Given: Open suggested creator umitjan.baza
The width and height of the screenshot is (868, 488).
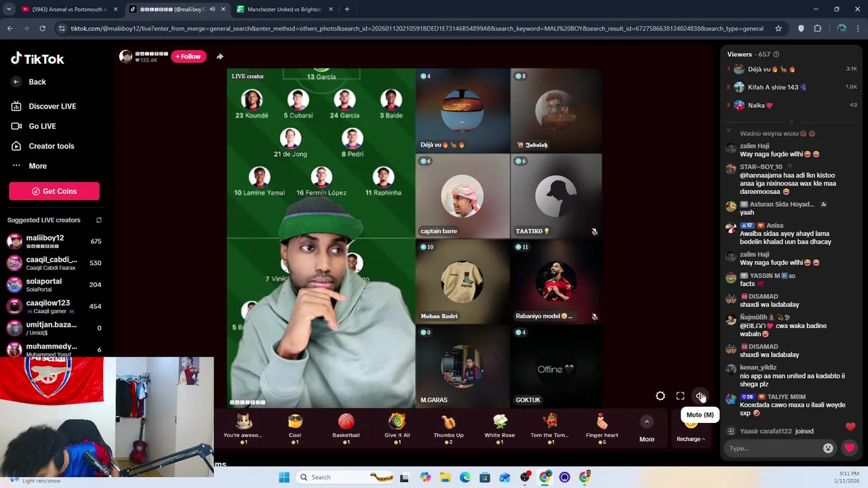Looking at the screenshot, I should point(54,328).
